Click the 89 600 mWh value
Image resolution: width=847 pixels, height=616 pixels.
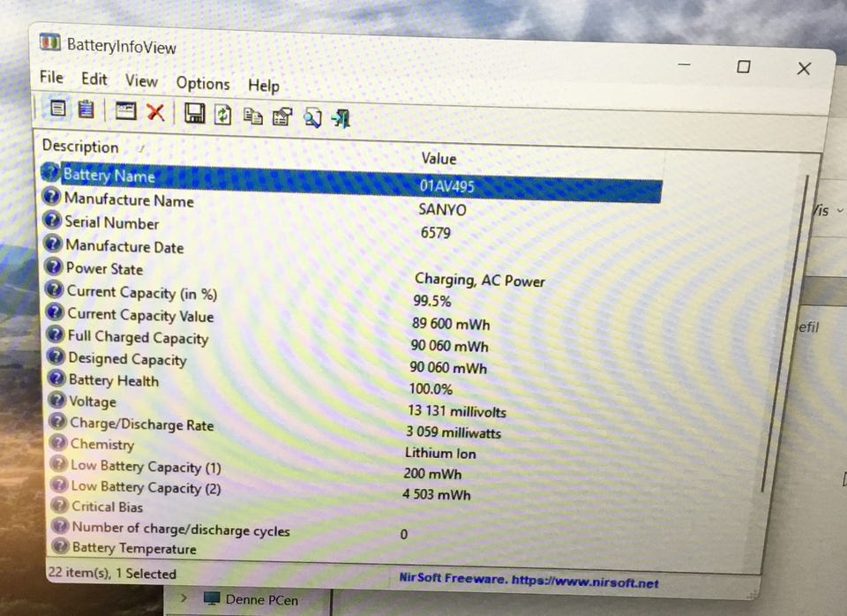(451, 323)
